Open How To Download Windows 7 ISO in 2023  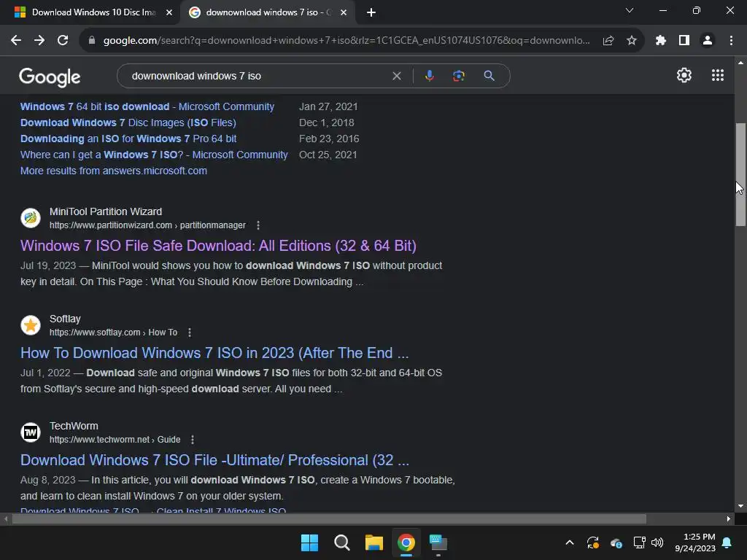point(214,353)
